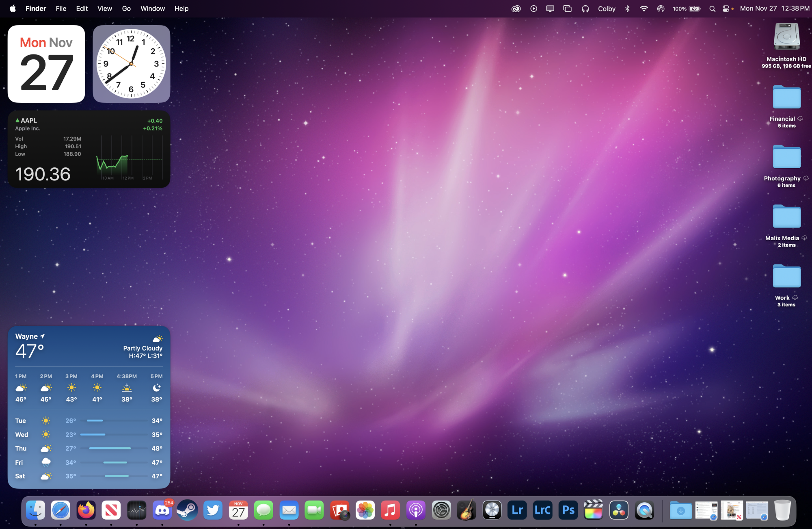Open Final Cut Pro in Dock
812x529 pixels.
(x=593, y=511)
